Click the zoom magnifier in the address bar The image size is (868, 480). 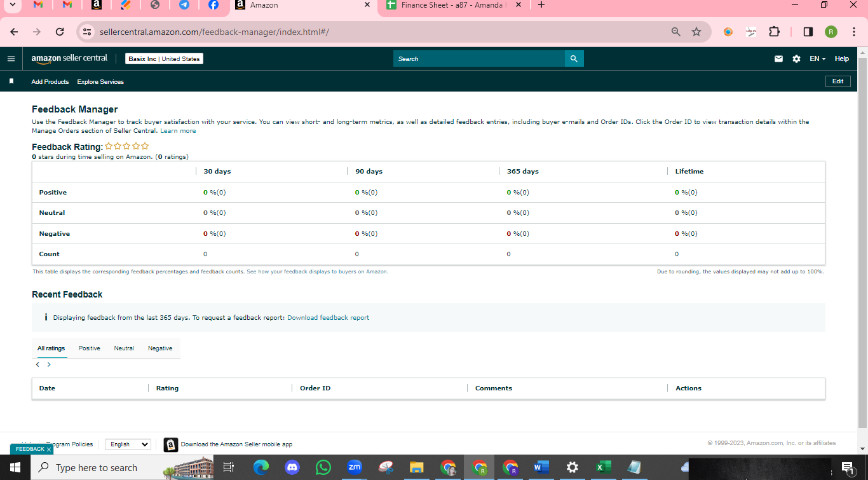[x=676, y=32]
